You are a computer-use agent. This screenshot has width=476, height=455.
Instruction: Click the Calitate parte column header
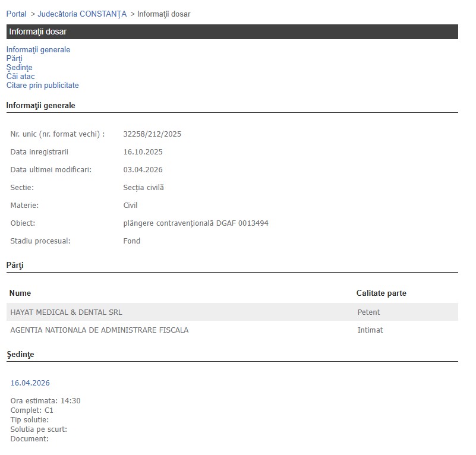(381, 293)
